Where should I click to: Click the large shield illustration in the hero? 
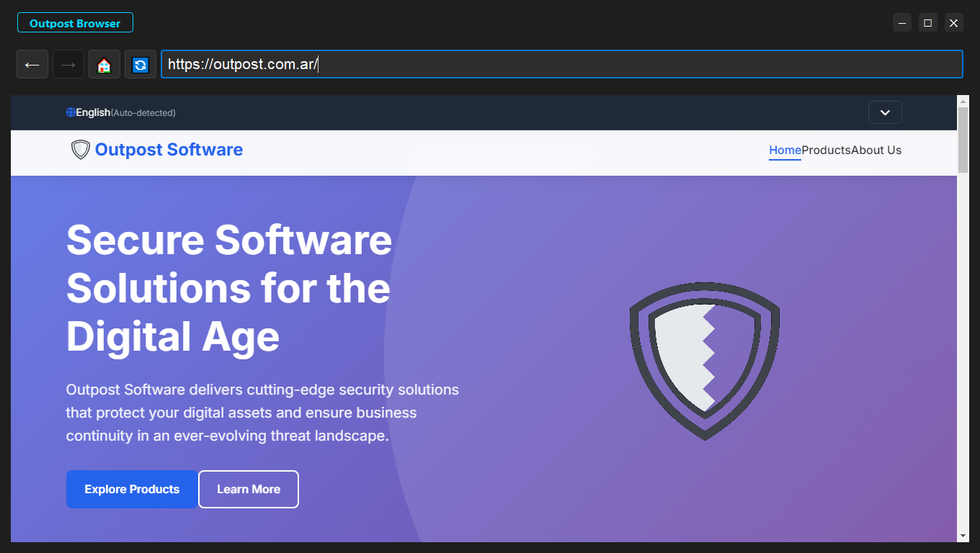pos(703,360)
